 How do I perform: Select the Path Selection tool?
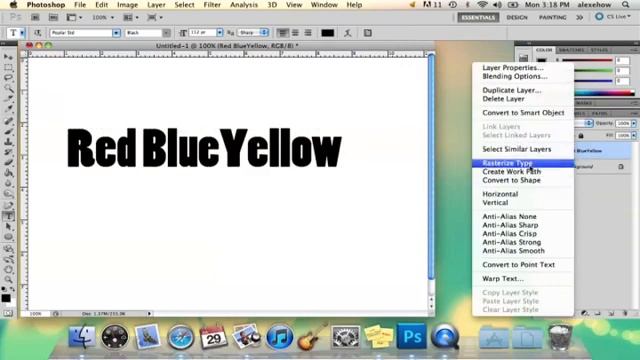[x=8, y=227]
